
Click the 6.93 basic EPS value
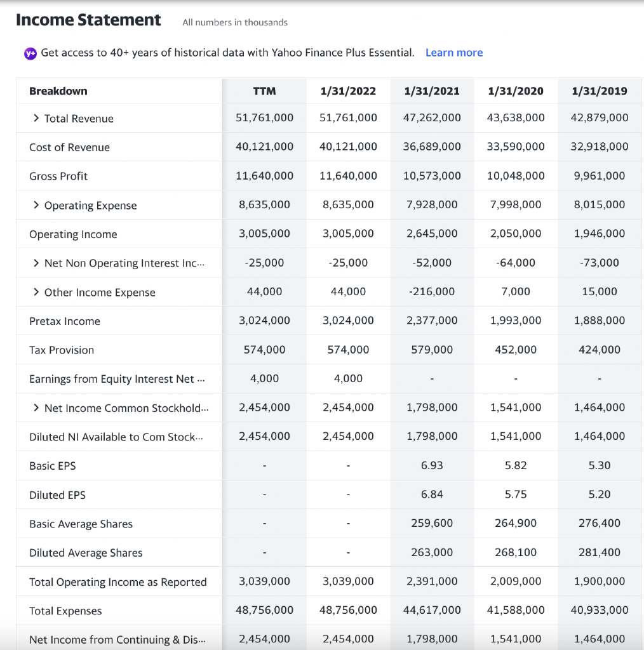[x=432, y=465]
